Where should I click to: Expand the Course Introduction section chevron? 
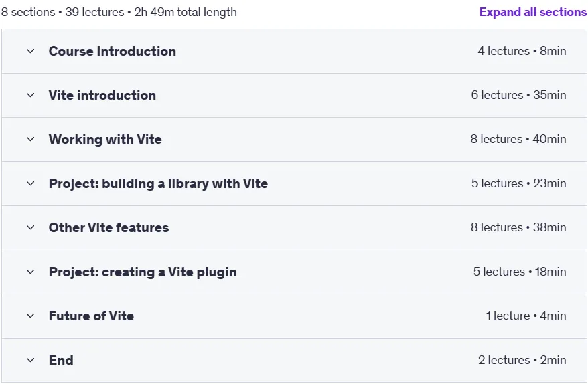click(x=30, y=51)
